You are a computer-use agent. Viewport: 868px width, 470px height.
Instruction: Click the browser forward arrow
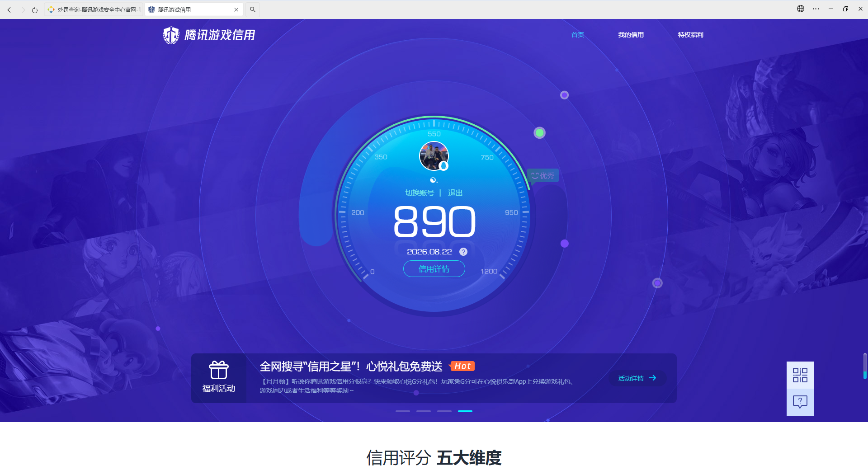23,9
